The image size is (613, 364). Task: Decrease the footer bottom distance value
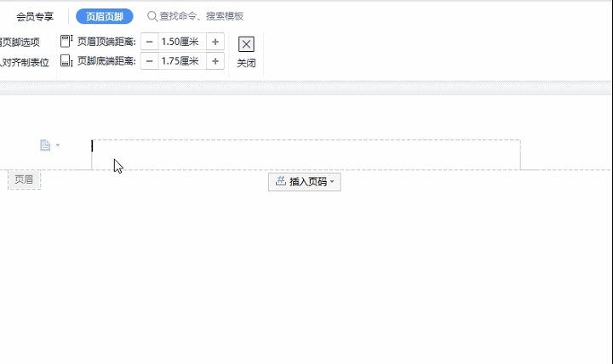150,61
